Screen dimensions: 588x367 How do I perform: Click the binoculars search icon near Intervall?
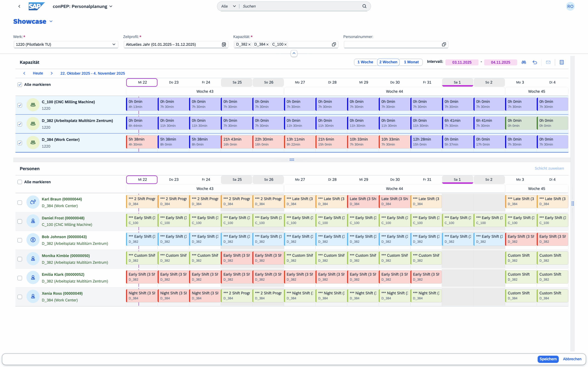pos(524,62)
